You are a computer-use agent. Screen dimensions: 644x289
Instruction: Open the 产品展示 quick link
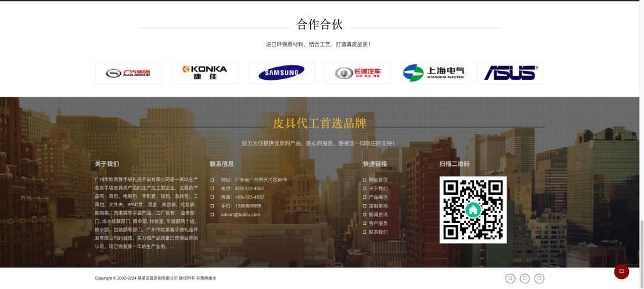[x=378, y=197]
